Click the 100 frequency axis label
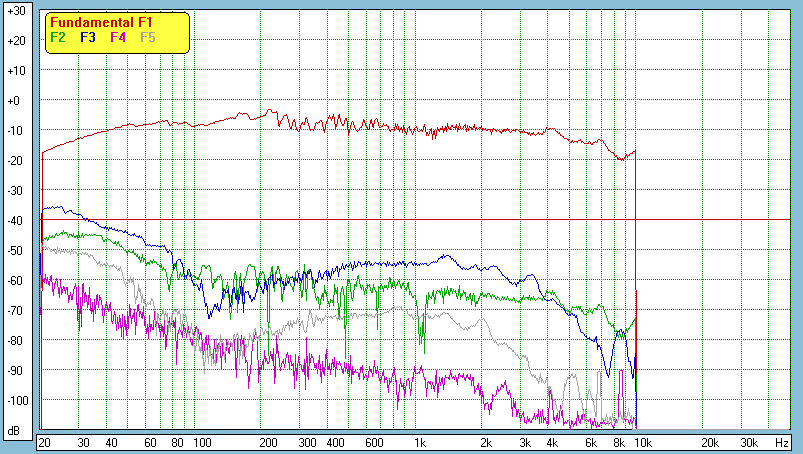Image resolution: width=803 pixels, height=454 pixels. tap(201, 441)
